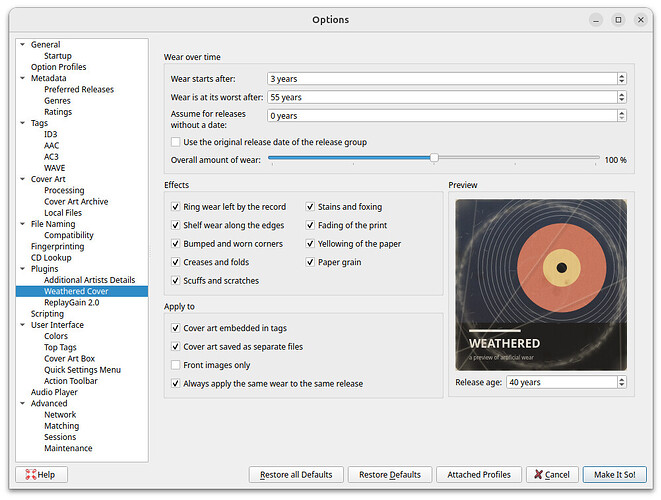Image resolution: width=661 pixels, height=500 pixels.
Task: Open Attached Profiles
Action: point(478,474)
